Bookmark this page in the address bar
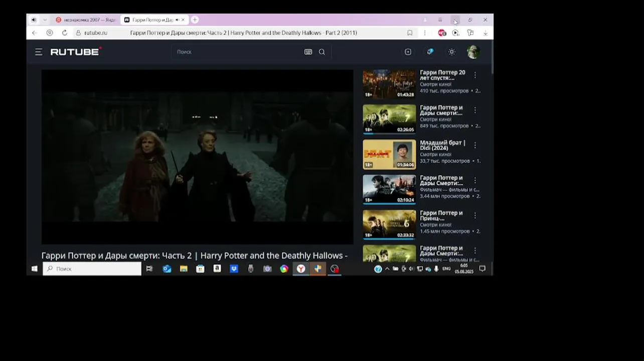 pyautogui.click(x=410, y=33)
